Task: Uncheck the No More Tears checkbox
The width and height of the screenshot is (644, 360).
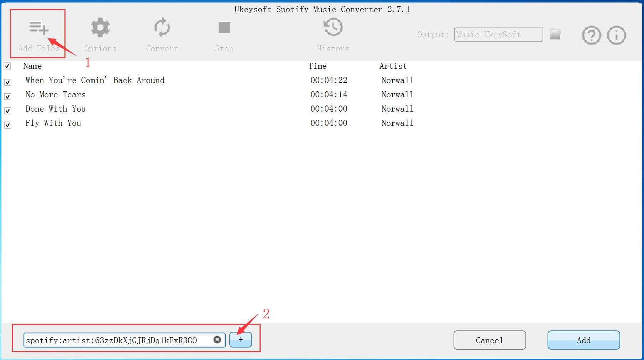Action: click(8, 97)
